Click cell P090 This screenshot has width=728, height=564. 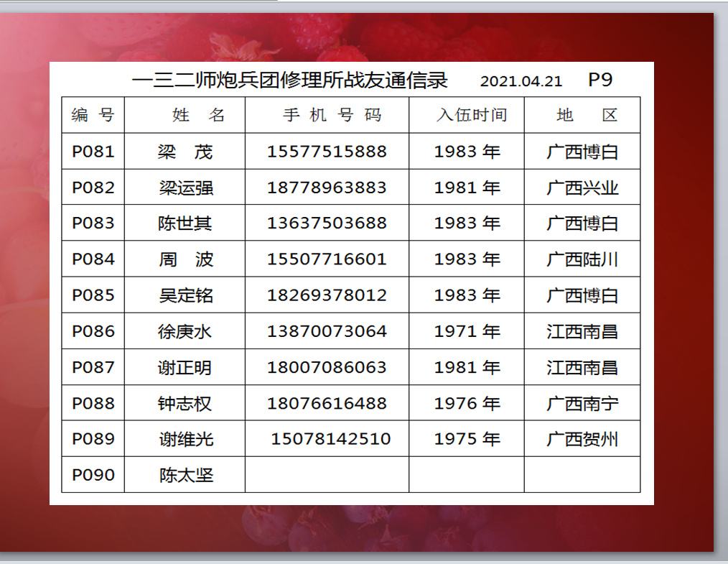point(93,475)
